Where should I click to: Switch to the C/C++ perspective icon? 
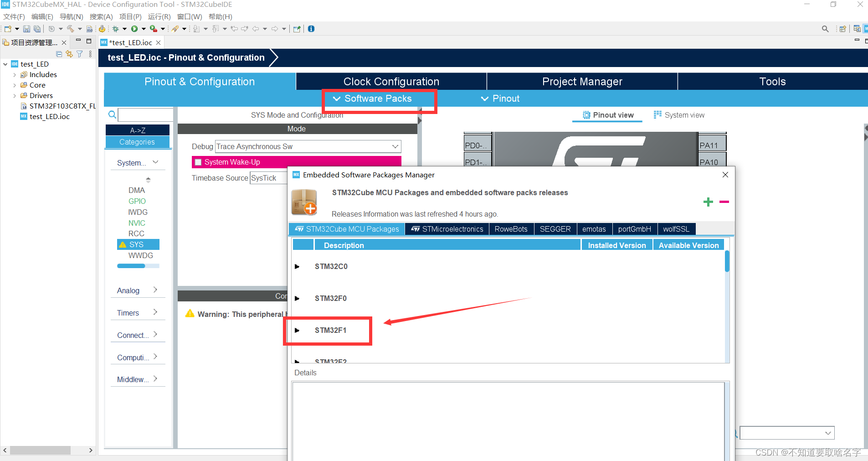coord(857,29)
